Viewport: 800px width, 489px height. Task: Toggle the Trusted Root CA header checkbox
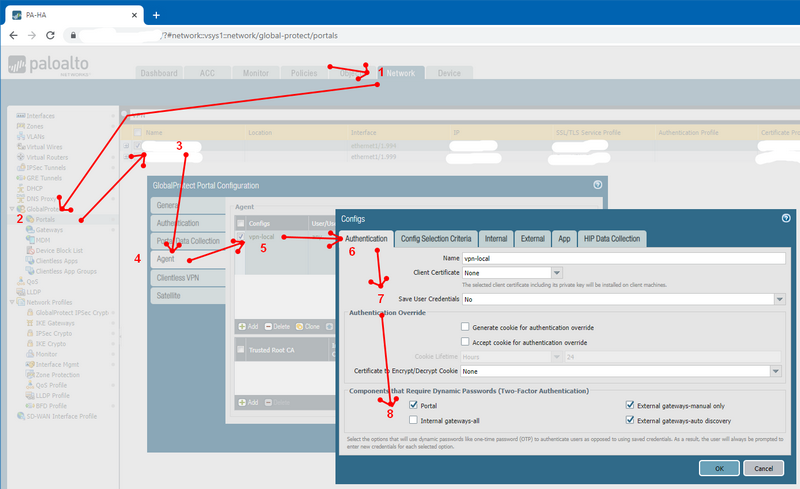pyautogui.click(x=241, y=350)
